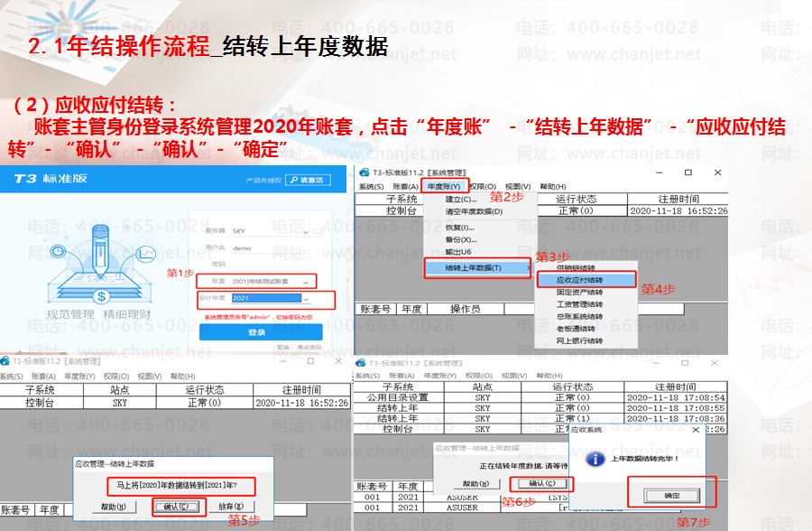Open 帮助(H) menu in the menu-open window
The image size is (812, 531).
[x=552, y=187]
